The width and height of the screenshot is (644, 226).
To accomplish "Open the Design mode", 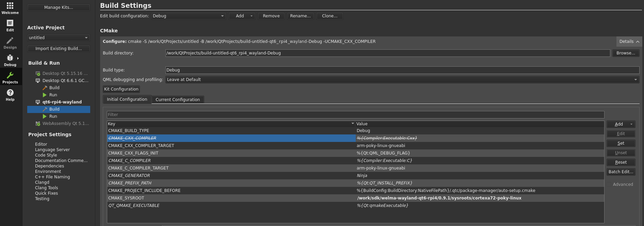I will 10,43.
